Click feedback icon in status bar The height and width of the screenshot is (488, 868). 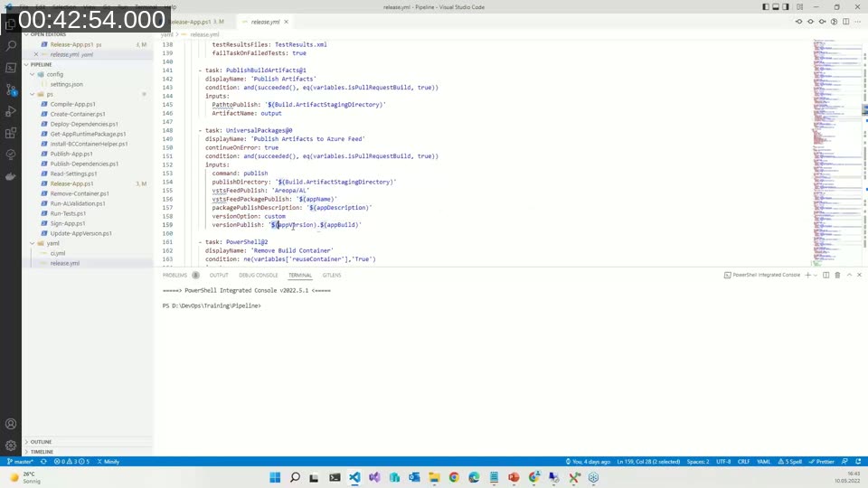(844, 462)
